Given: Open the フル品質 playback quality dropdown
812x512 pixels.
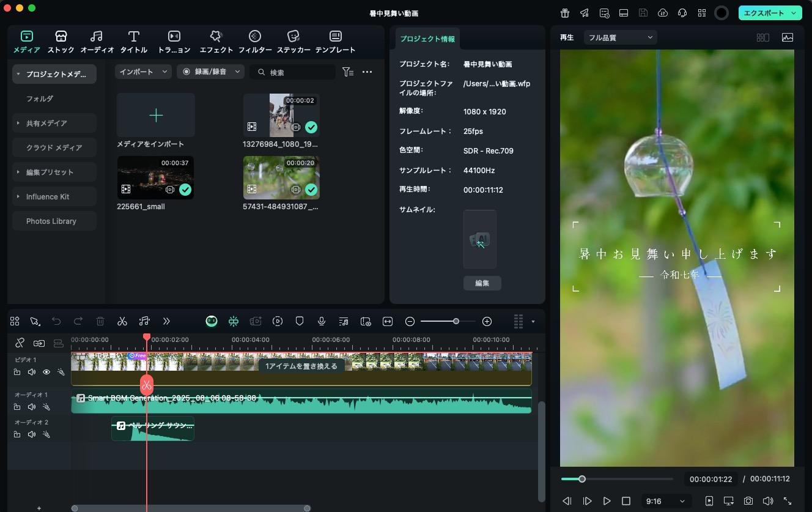Looking at the screenshot, I should pyautogui.click(x=620, y=37).
